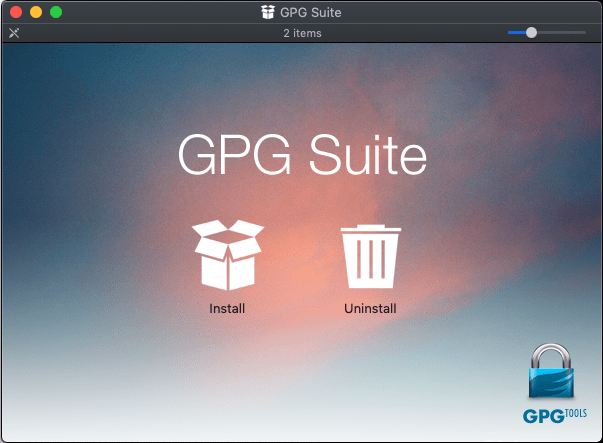Close the GPG Suite window
The height and width of the screenshot is (443, 603).
[16, 12]
